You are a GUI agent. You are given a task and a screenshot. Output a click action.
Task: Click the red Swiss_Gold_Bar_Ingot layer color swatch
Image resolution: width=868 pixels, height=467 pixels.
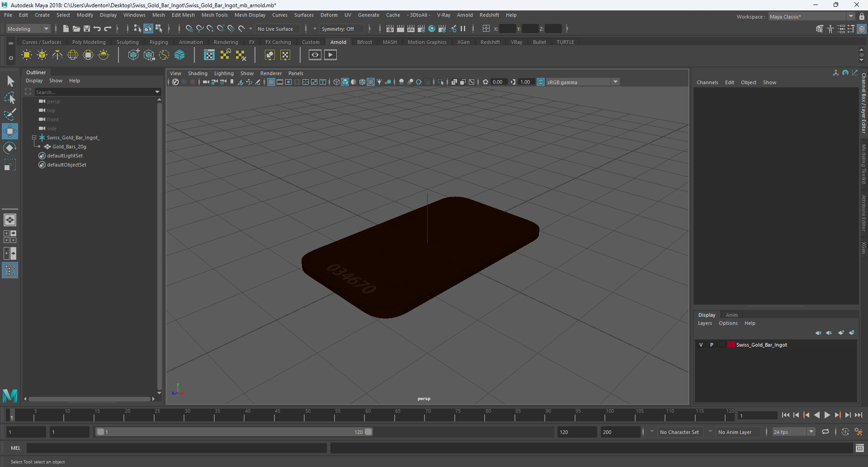pyautogui.click(x=731, y=345)
